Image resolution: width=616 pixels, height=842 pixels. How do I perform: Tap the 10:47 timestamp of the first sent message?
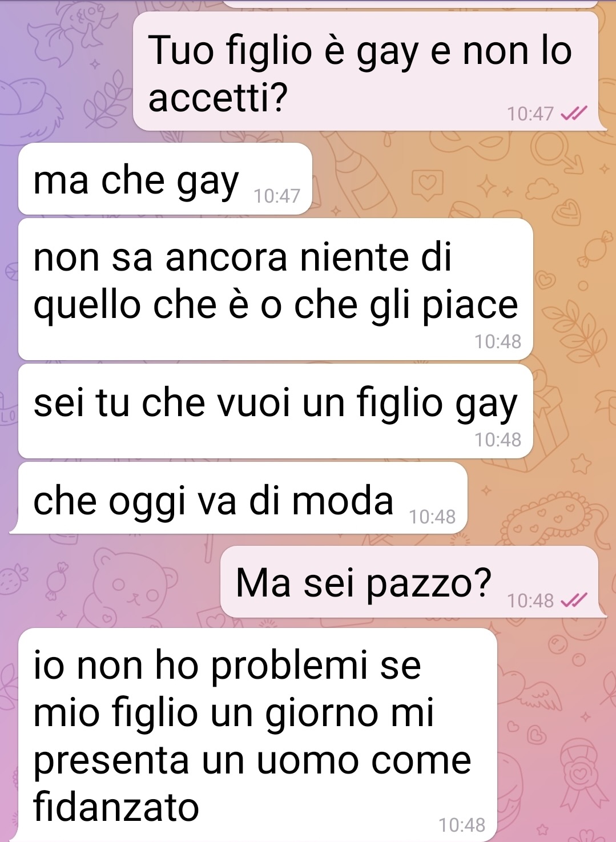click(x=530, y=114)
